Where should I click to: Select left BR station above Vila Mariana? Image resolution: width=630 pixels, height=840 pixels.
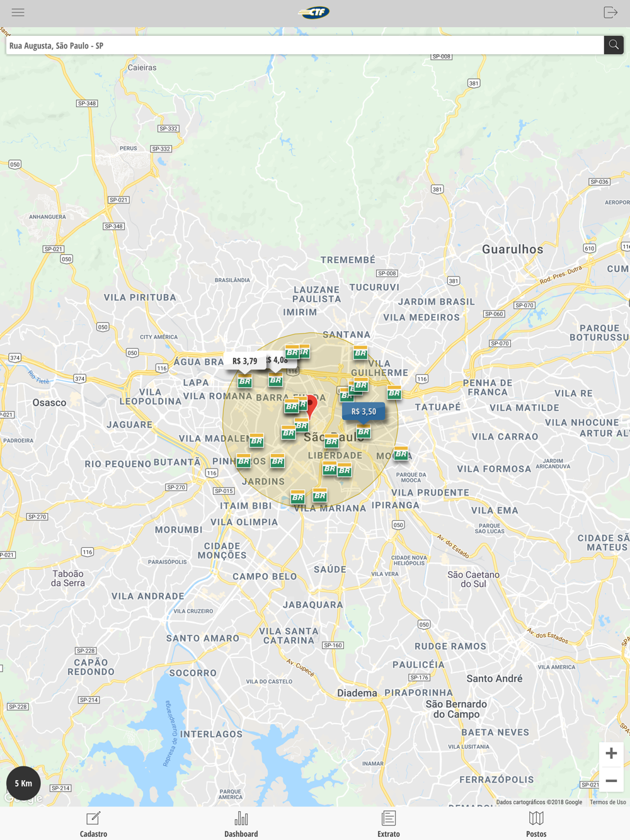click(x=297, y=497)
